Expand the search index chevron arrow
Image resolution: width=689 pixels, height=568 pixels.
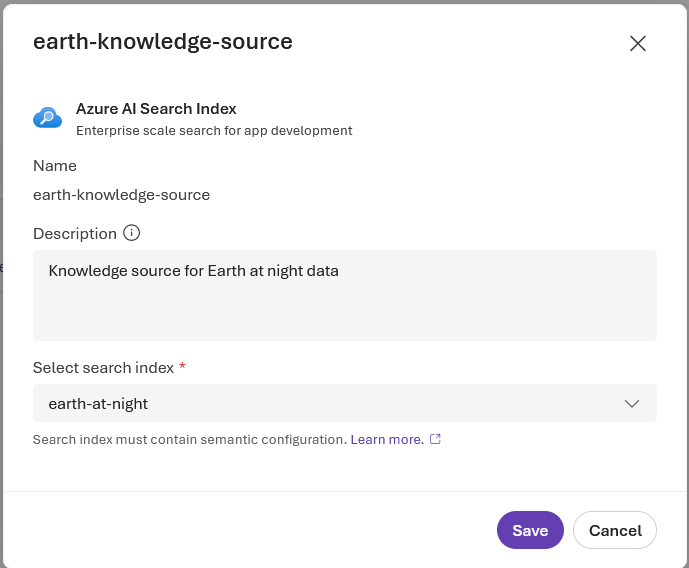point(632,403)
